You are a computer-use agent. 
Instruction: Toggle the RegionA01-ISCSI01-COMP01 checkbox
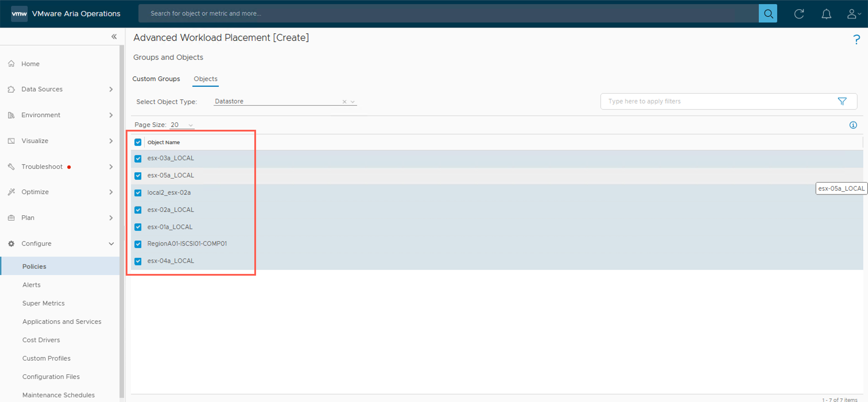coord(138,244)
